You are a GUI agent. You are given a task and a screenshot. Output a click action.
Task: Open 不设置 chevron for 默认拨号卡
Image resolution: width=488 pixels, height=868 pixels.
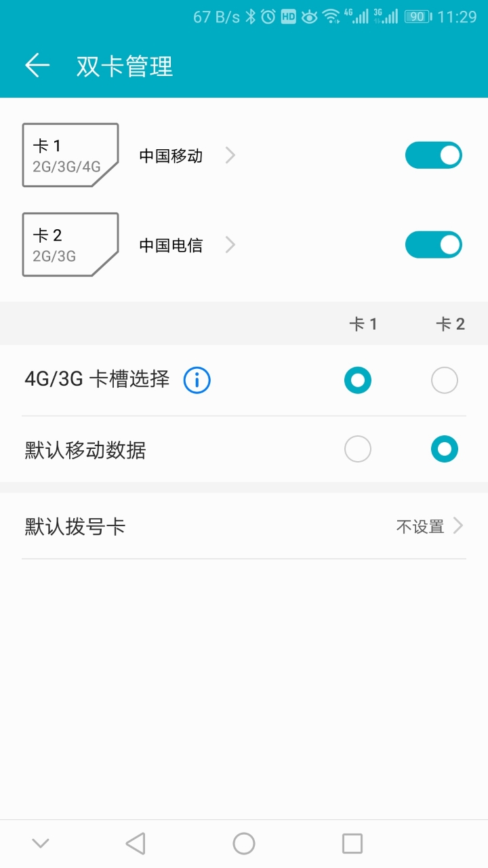click(458, 526)
